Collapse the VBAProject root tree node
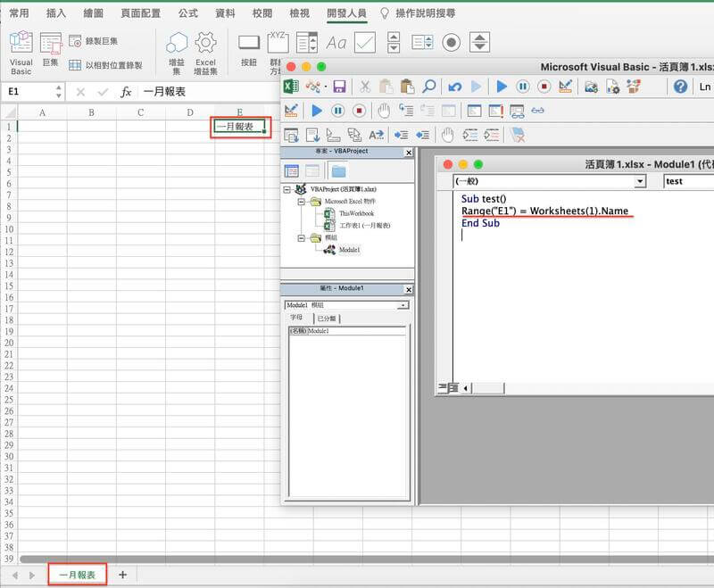Image resolution: width=714 pixels, height=588 pixels. pos(287,190)
